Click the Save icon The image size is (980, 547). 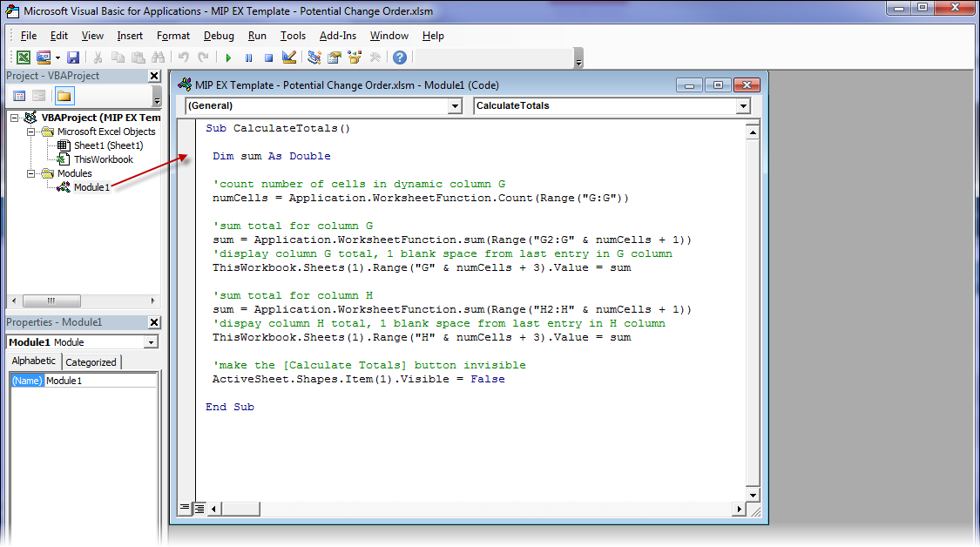(x=74, y=57)
